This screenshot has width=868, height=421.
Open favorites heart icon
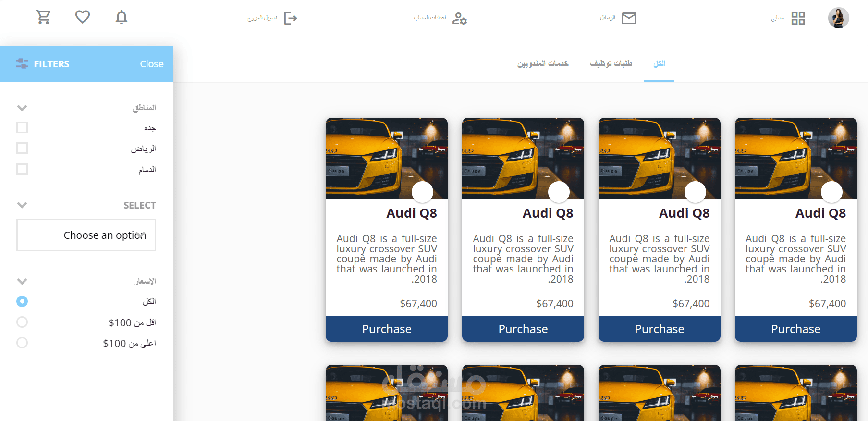pyautogui.click(x=83, y=17)
